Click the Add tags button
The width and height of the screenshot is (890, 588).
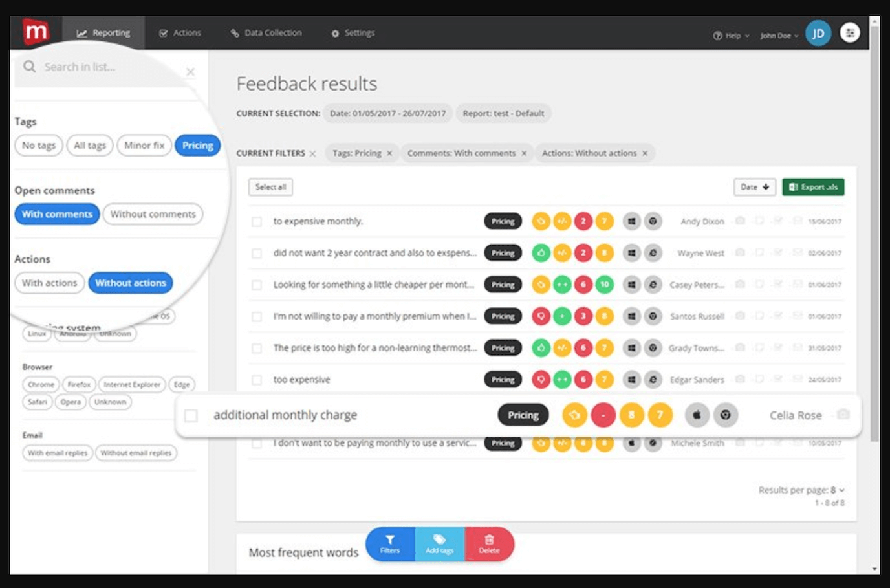coord(440,544)
